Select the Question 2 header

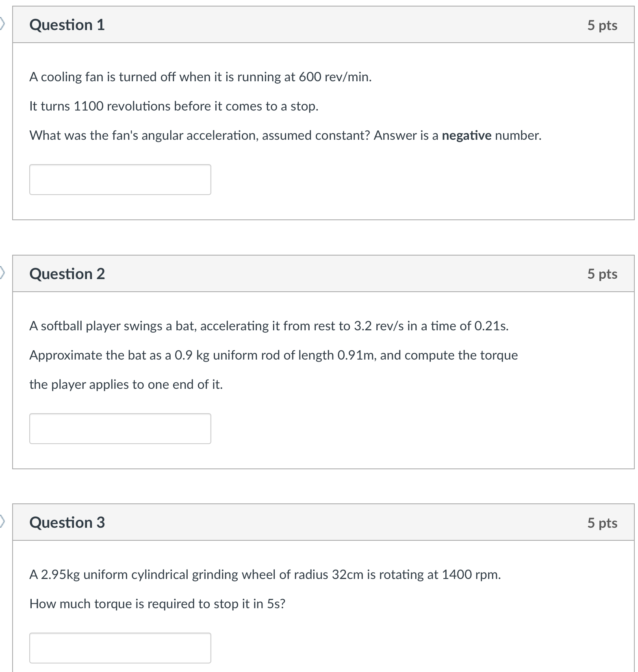tap(67, 273)
